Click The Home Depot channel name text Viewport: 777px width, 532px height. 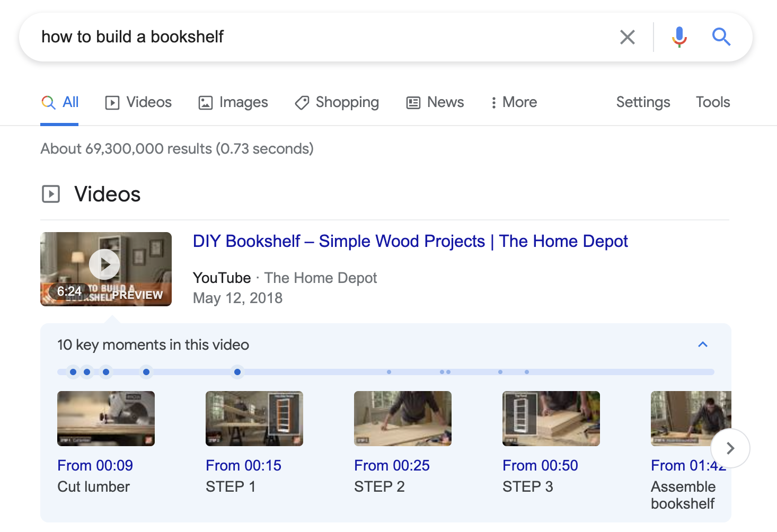point(321,278)
